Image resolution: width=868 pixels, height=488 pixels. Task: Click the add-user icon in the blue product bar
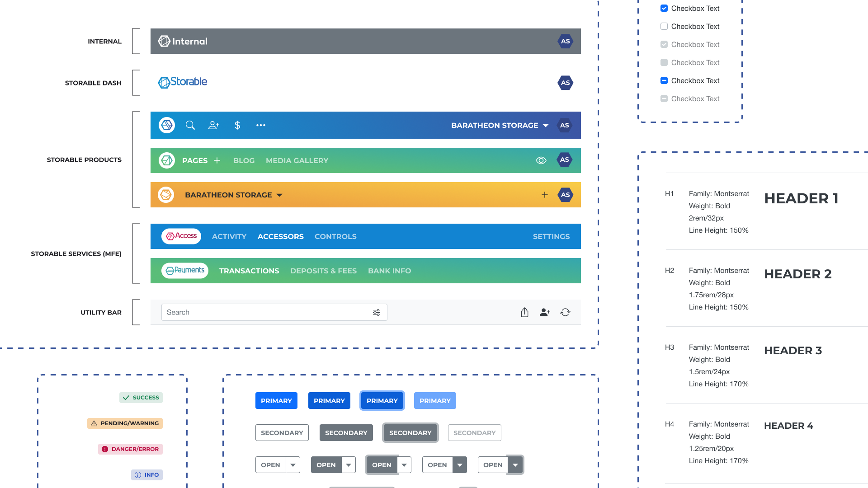(213, 125)
